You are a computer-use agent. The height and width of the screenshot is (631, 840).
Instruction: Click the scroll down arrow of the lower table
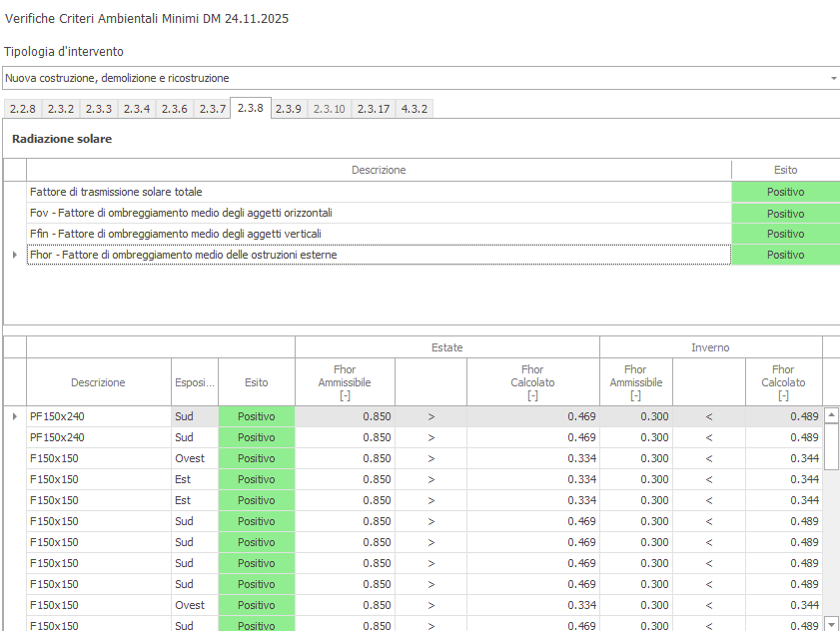point(831,624)
